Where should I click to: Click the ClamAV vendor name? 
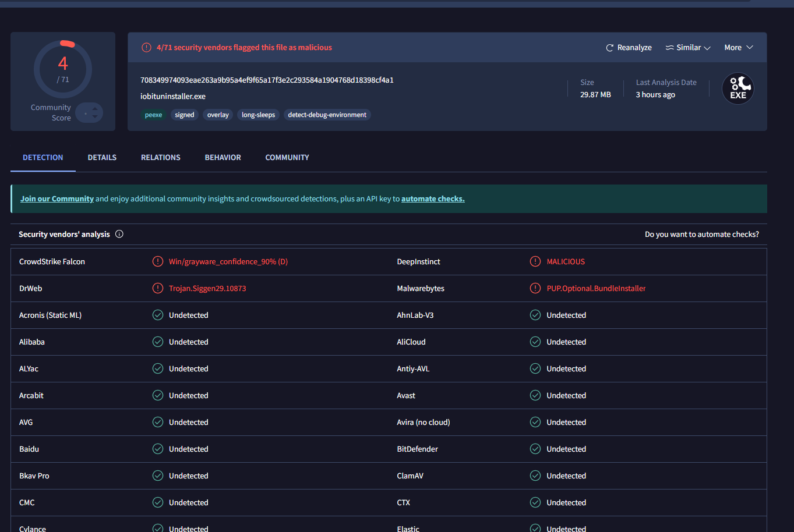(x=410, y=476)
